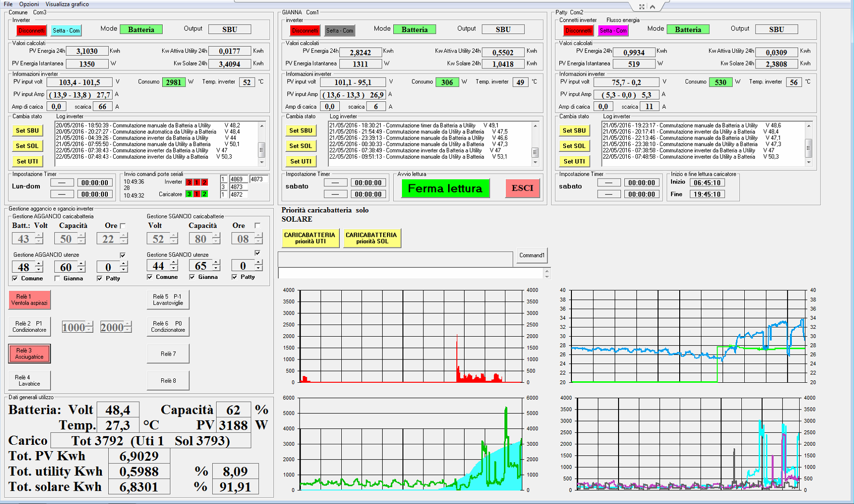Click Disconnetti for the Patty inverter

tap(578, 31)
